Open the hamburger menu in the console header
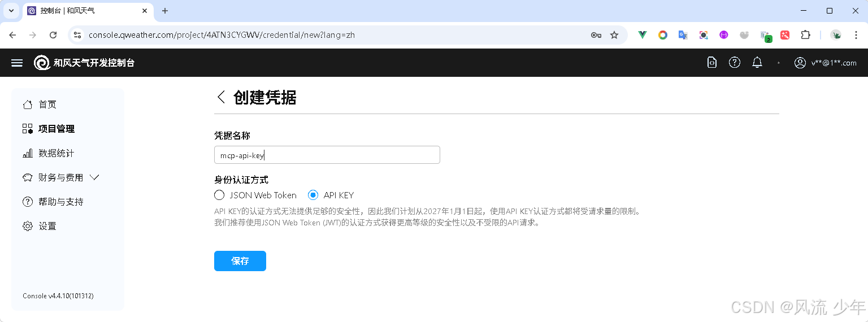This screenshot has width=868, height=322. coord(17,63)
